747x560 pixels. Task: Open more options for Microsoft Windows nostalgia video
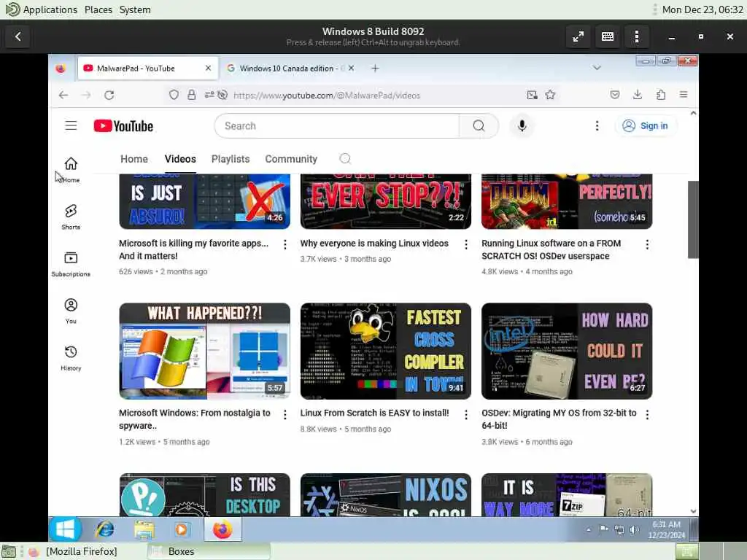(285, 414)
